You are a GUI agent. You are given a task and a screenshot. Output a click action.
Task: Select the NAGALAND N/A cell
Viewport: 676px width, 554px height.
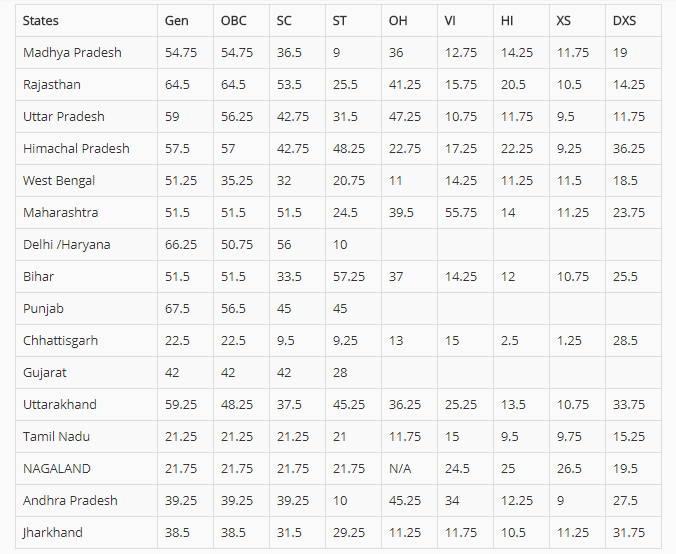click(x=400, y=469)
